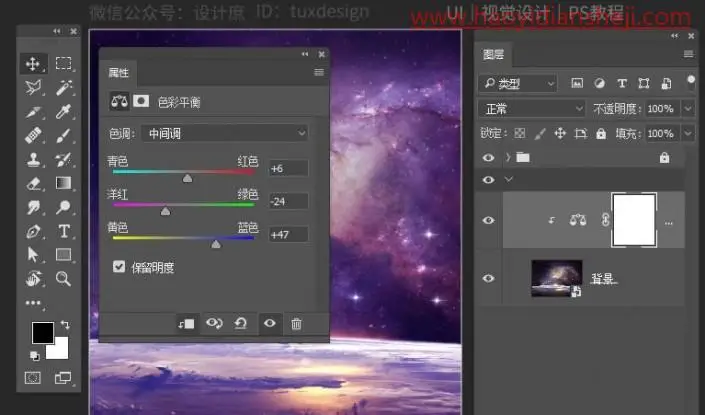Select the mask icon in properties panel
The image size is (705, 415).
click(141, 101)
